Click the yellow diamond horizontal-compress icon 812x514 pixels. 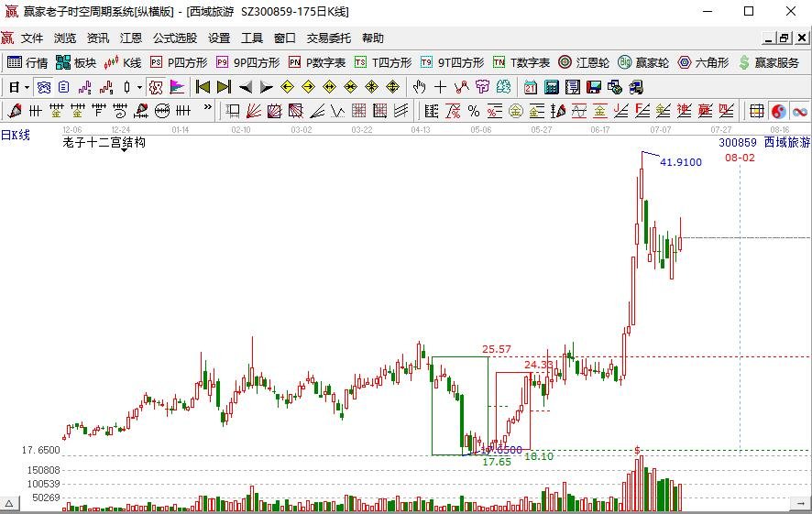(351, 87)
